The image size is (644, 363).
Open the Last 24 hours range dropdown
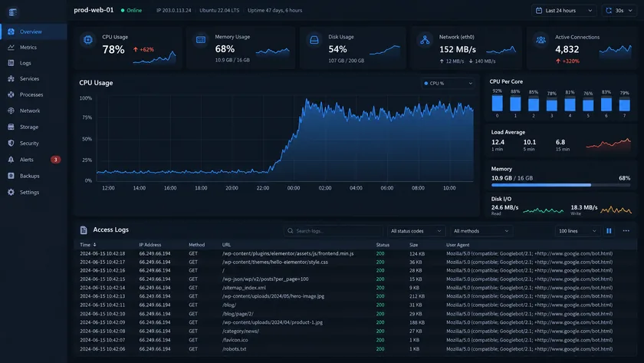tap(564, 11)
